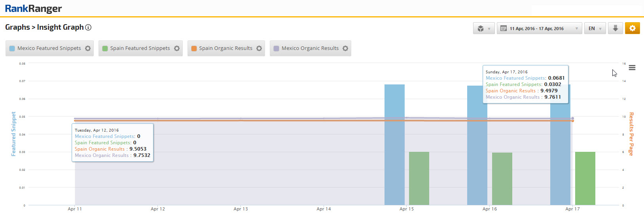This screenshot has height=218, width=644.
Task: Click the orange graph settings gear button
Action: pos(632,28)
